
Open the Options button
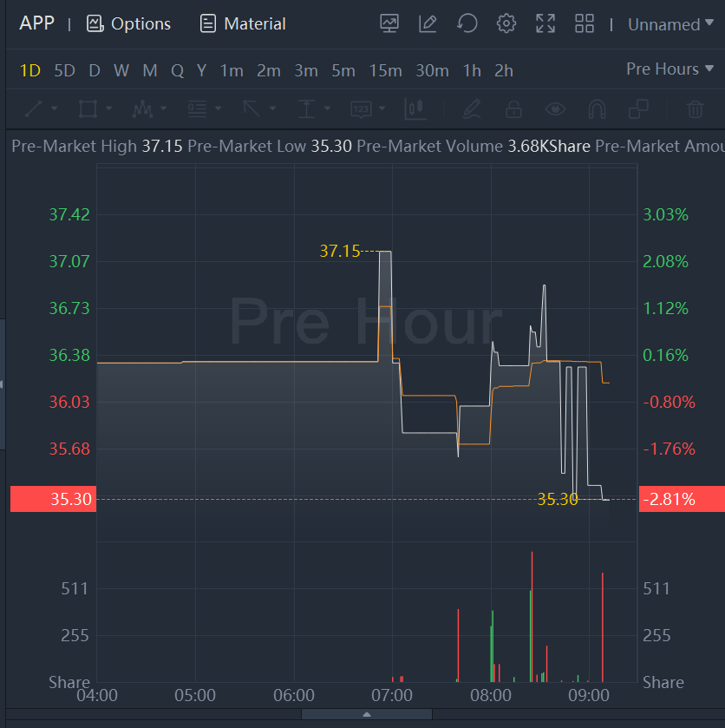coord(129,24)
